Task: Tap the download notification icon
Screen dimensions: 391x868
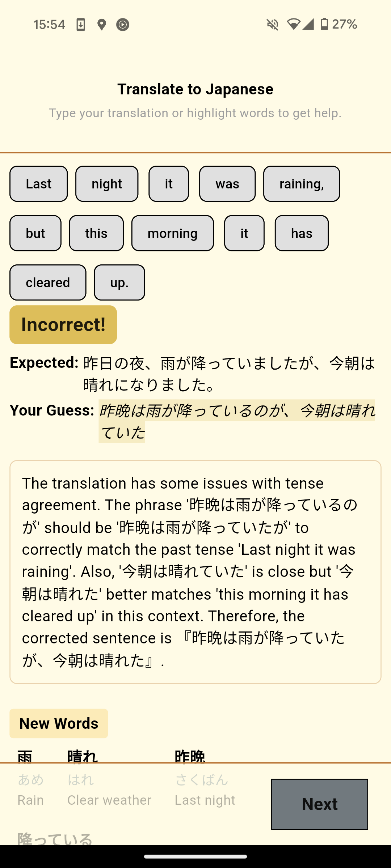Action: click(81, 25)
